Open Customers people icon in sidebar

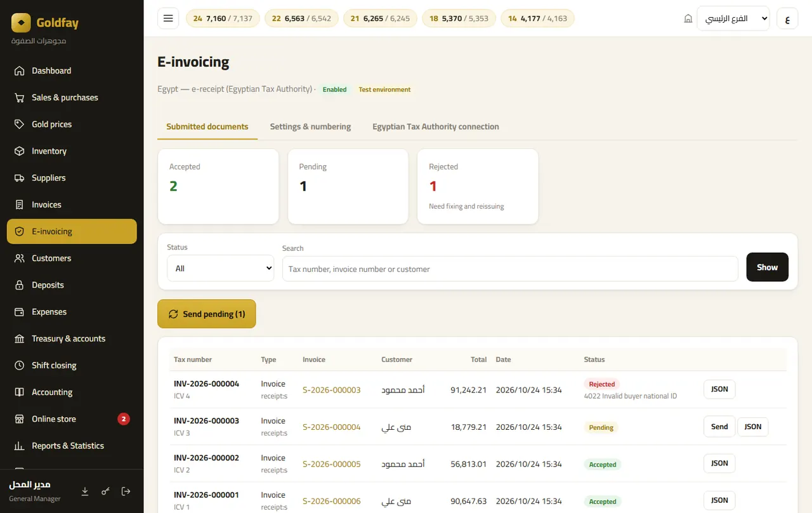20,258
